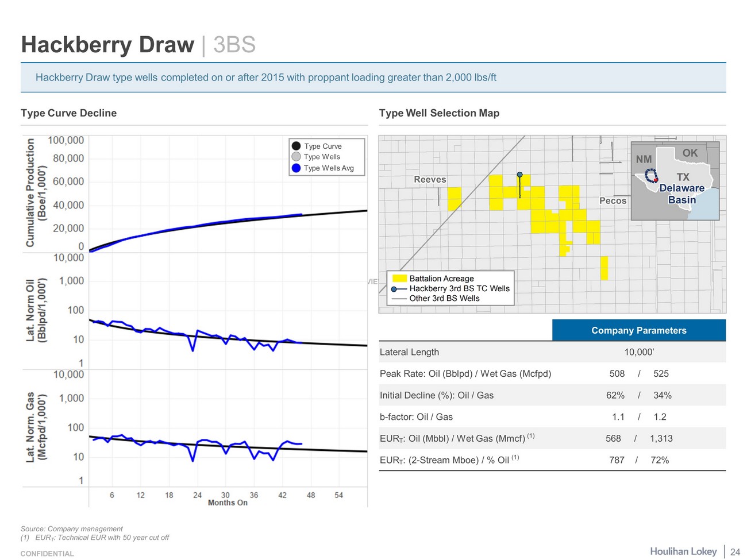The width and height of the screenshot is (747, 560).
Task: Click the Pecos label on the map
Action: click(613, 200)
